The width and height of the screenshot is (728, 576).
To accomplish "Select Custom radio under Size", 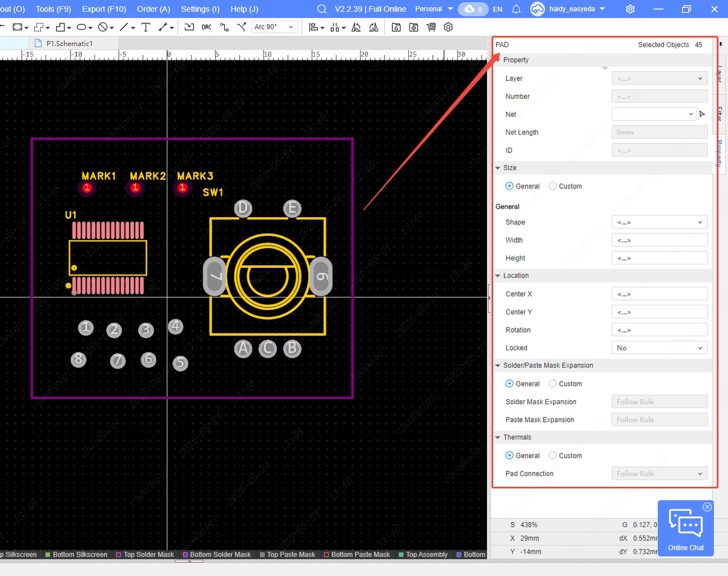I will (x=553, y=186).
